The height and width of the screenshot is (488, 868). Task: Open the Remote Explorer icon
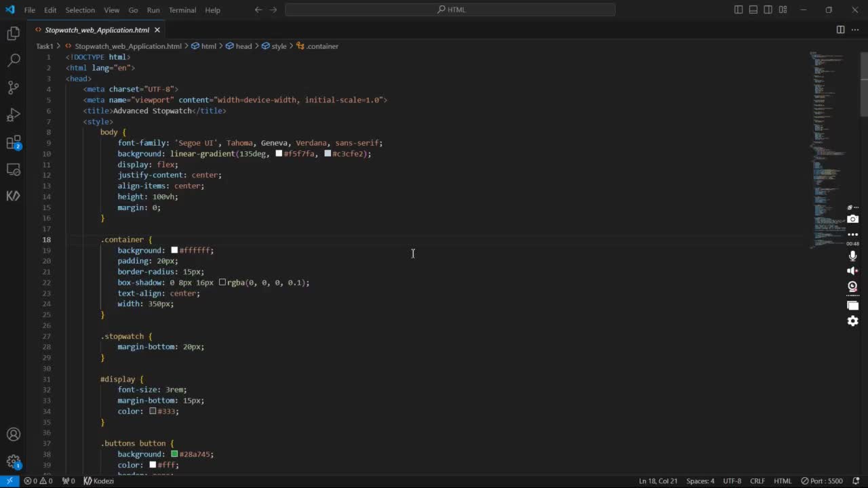point(14,169)
